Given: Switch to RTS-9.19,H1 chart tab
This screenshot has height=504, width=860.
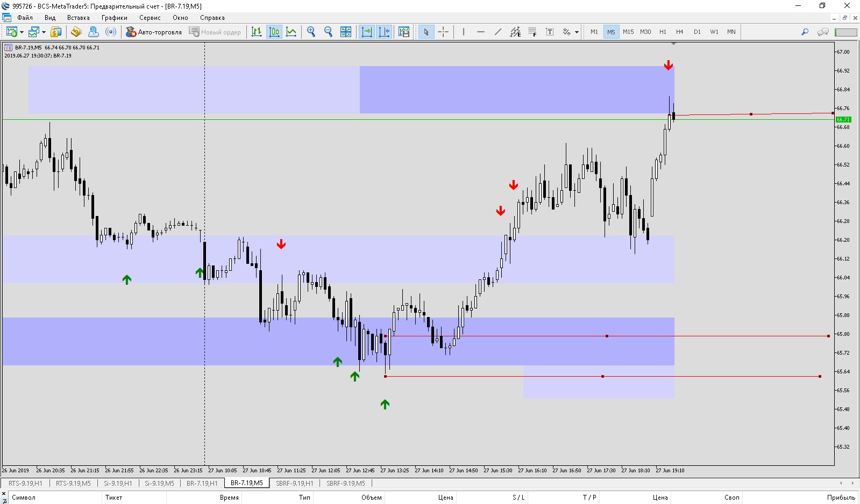Looking at the screenshot, I should pos(25,483).
